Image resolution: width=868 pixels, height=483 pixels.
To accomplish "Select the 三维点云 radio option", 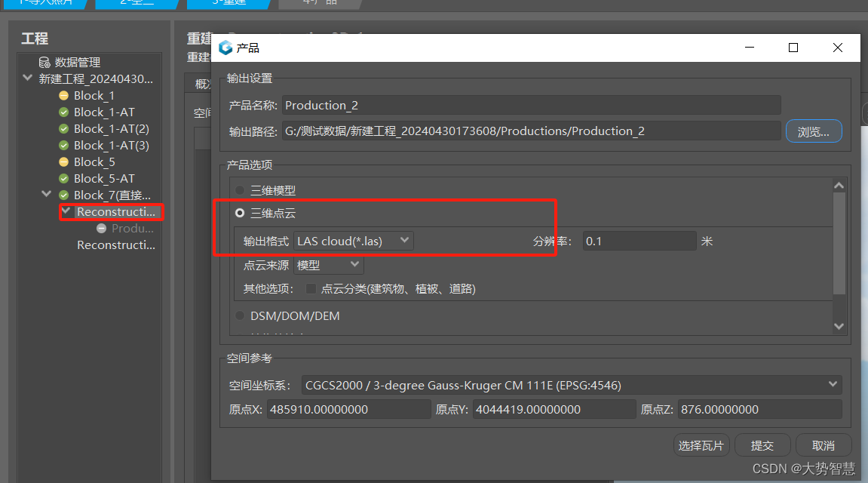I will point(240,213).
